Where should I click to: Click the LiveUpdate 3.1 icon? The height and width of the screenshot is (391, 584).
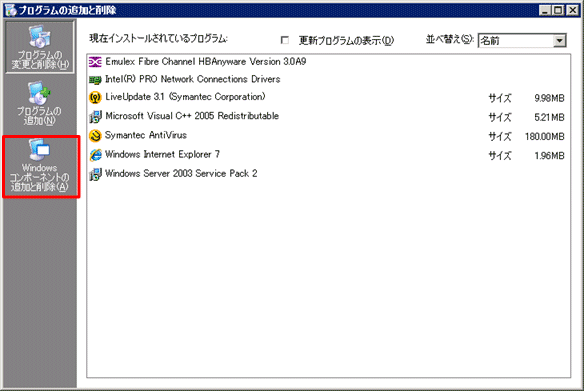(x=95, y=98)
